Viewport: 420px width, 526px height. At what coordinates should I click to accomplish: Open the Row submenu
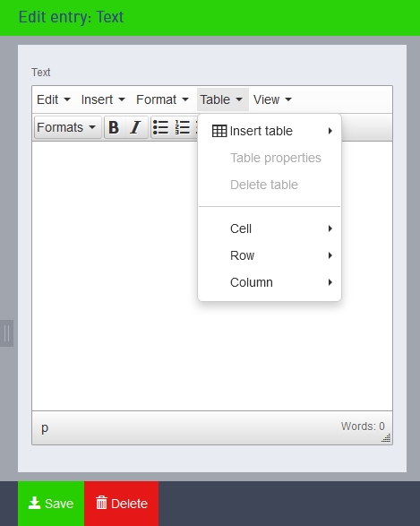pos(270,255)
